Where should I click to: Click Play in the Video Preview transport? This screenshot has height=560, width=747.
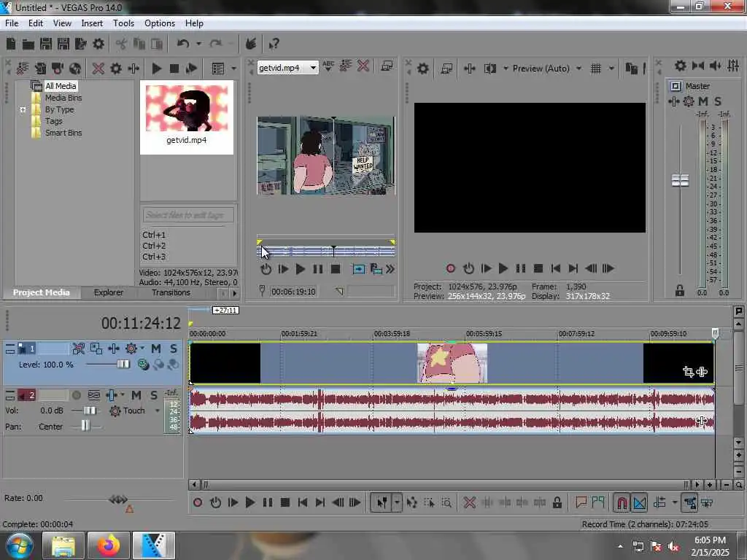(x=503, y=268)
